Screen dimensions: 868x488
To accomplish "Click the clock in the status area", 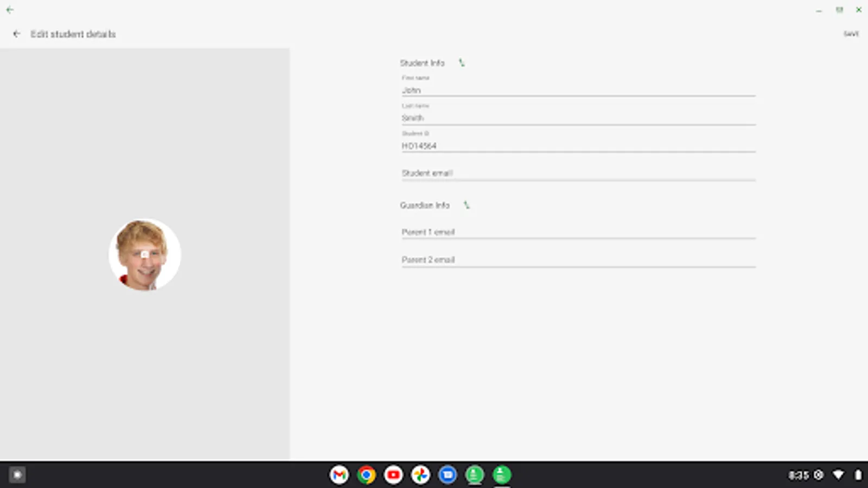I will [x=797, y=474].
